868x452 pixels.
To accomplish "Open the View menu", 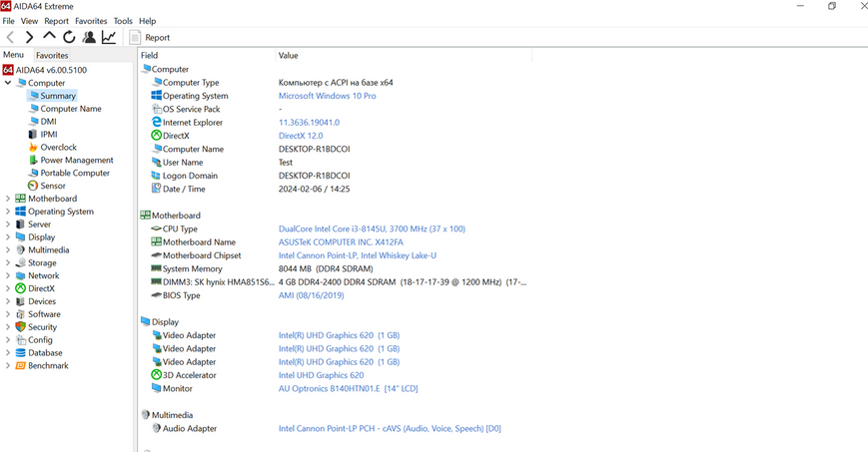I will click(x=29, y=21).
